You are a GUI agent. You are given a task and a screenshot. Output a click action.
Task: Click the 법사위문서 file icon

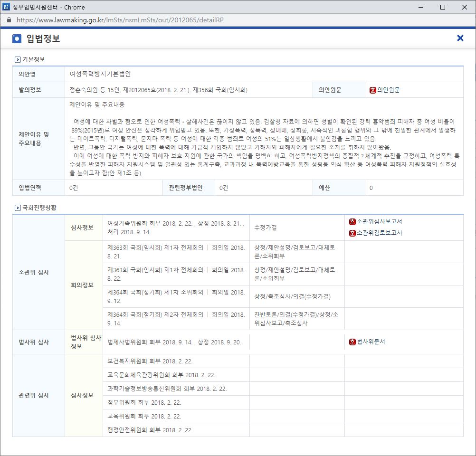352,342
